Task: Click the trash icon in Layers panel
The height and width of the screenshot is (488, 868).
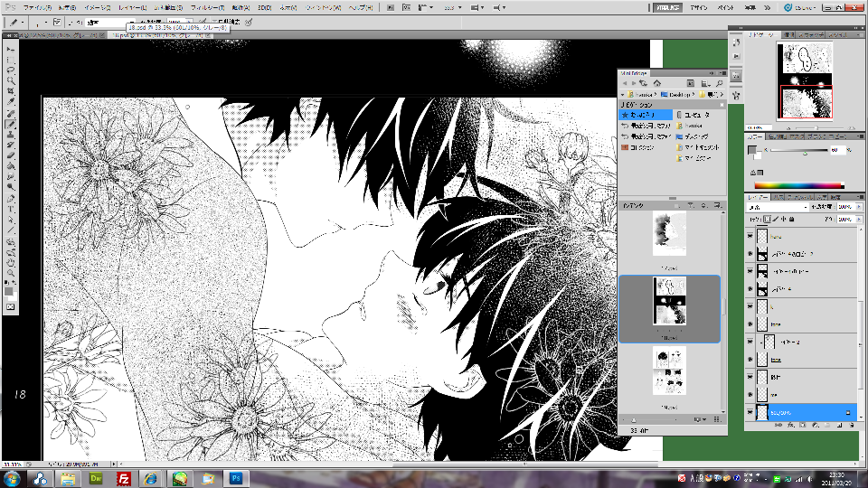Action: point(852,426)
